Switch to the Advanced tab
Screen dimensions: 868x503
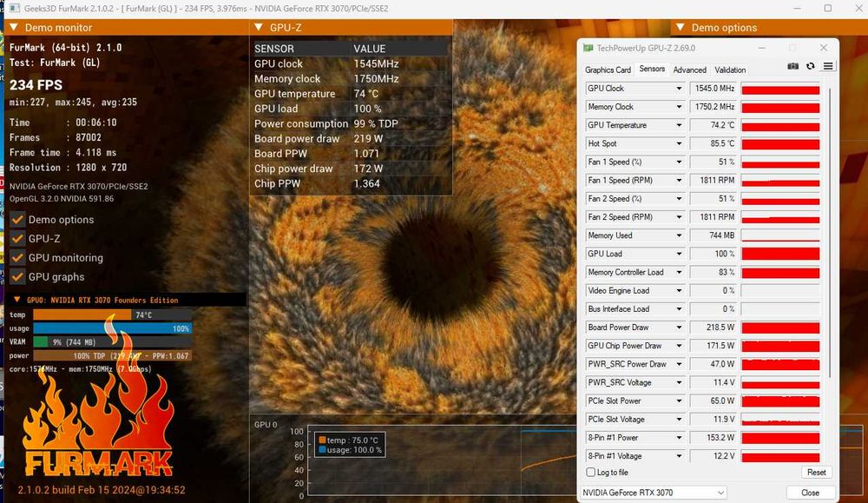point(689,69)
